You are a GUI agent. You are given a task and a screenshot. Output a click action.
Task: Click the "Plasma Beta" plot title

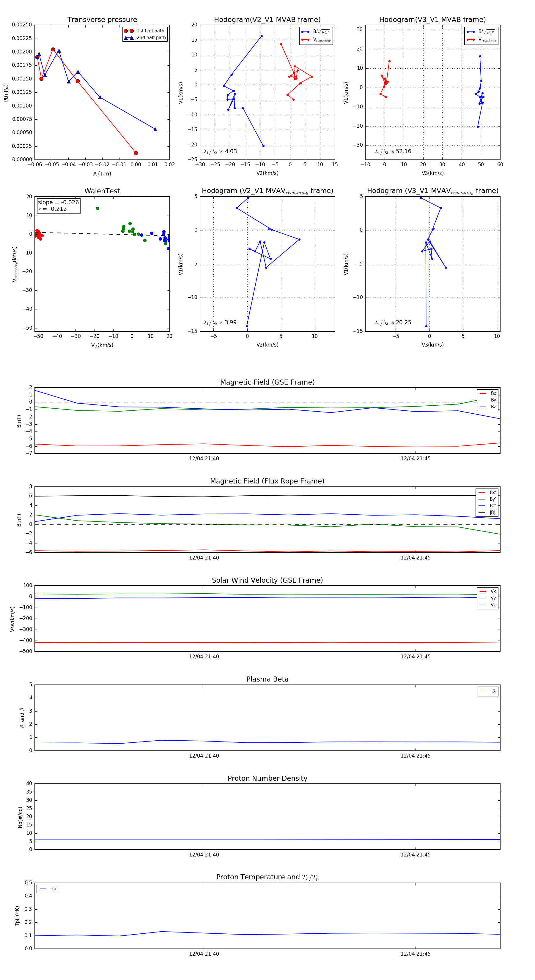[267, 679]
